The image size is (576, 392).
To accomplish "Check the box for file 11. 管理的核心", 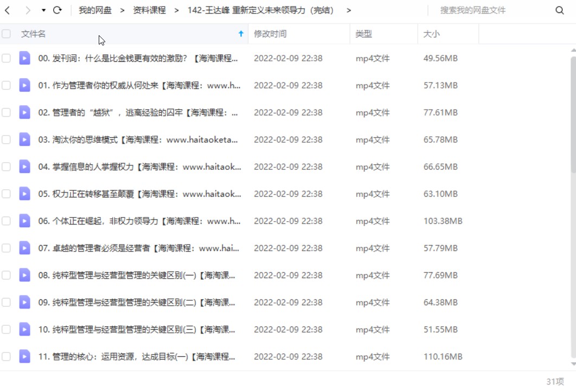I will click(7, 356).
